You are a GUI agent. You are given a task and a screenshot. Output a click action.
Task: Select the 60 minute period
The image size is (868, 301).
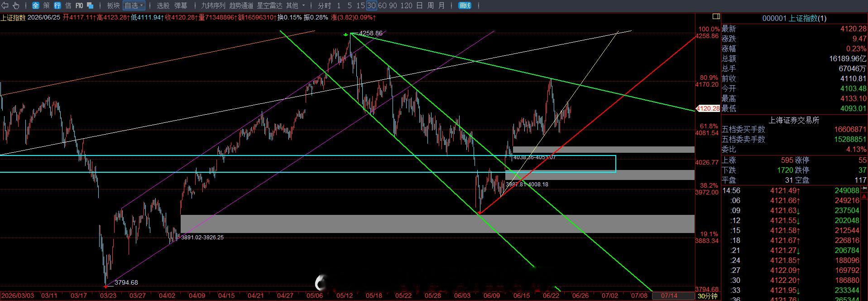click(x=382, y=5)
